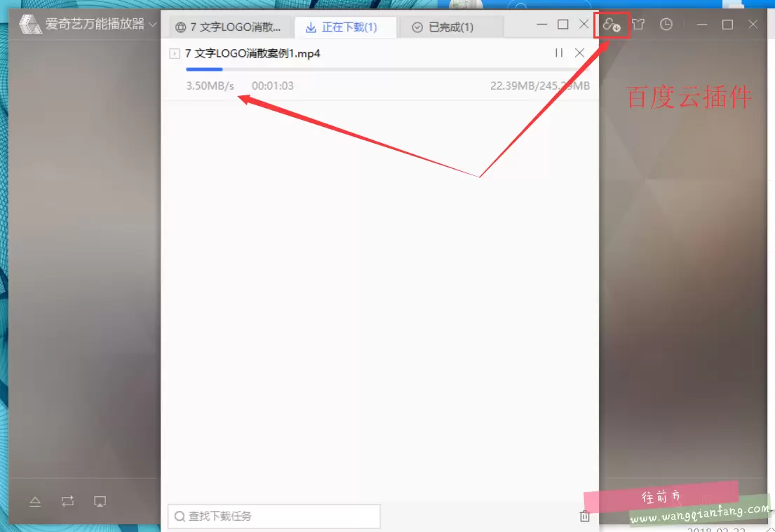Click the downloaded size 22.39MB value
The height and width of the screenshot is (532, 775).
513,86
